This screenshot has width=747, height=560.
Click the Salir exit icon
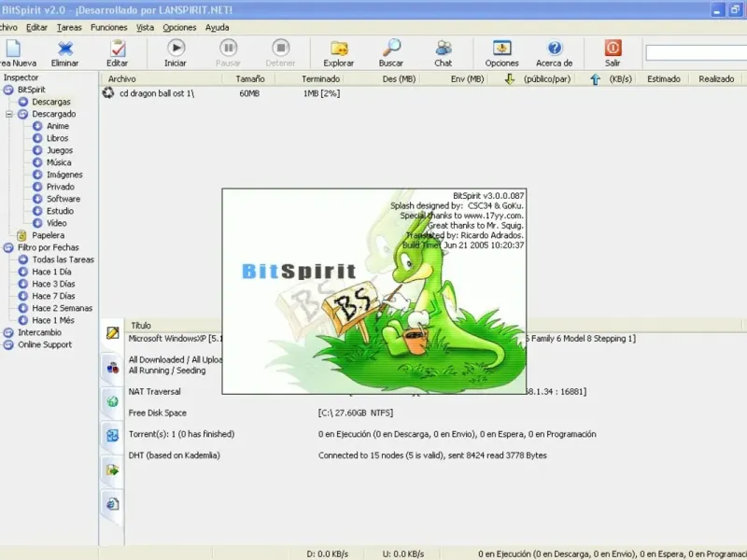coord(613,49)
